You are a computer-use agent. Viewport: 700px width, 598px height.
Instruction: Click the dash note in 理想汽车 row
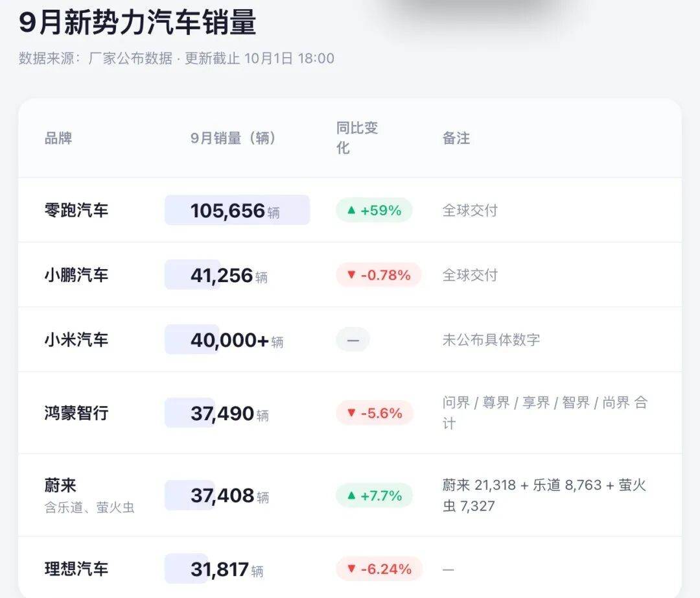click(x=449, y=569)
